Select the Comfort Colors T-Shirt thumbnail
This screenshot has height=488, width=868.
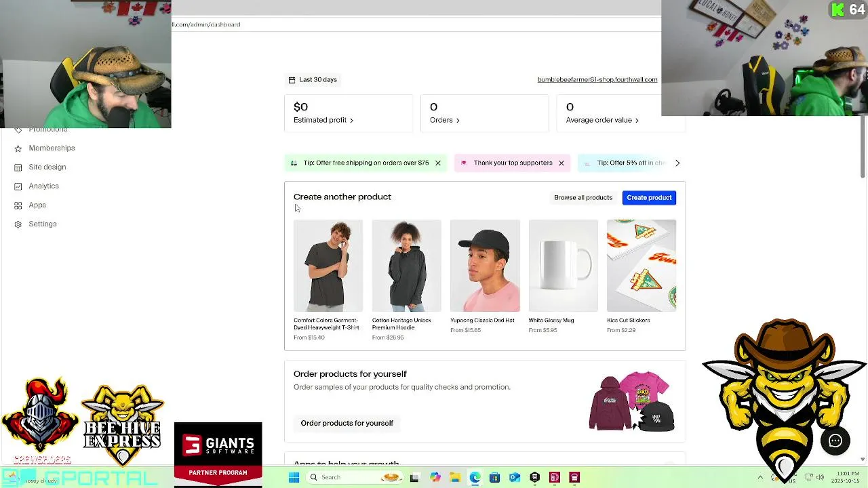(x=328, y=266)
